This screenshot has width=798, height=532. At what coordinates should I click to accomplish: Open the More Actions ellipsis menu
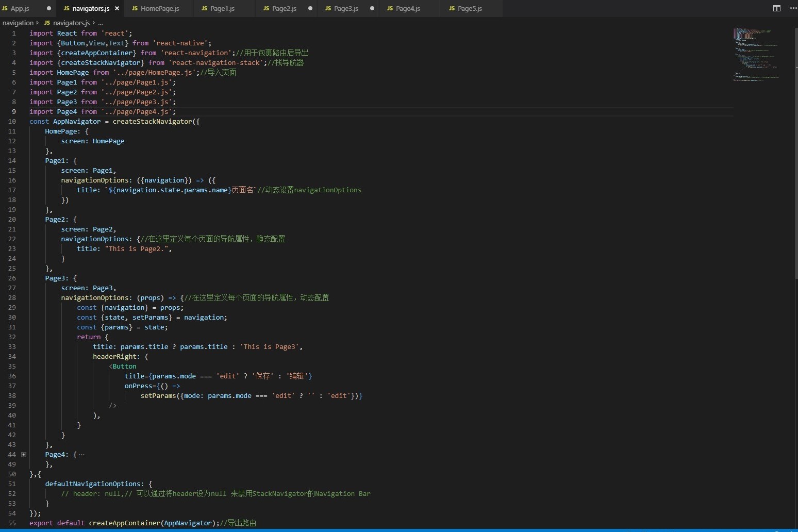point(793,8)
